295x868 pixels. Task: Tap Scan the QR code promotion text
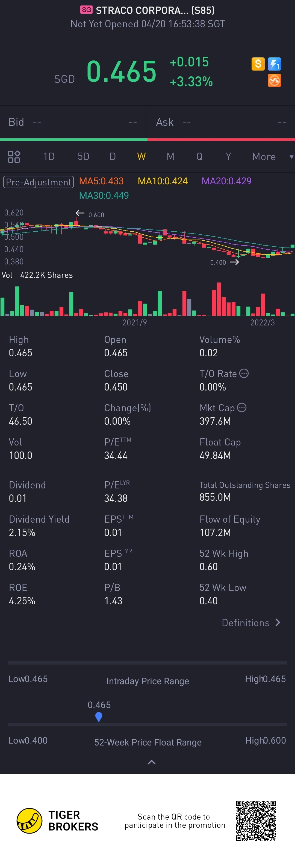point(175,821)
